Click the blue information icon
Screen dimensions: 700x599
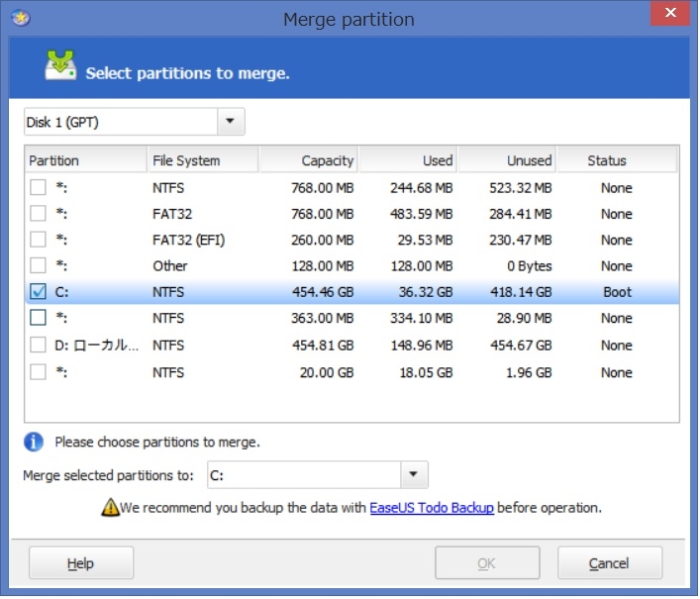35,442
